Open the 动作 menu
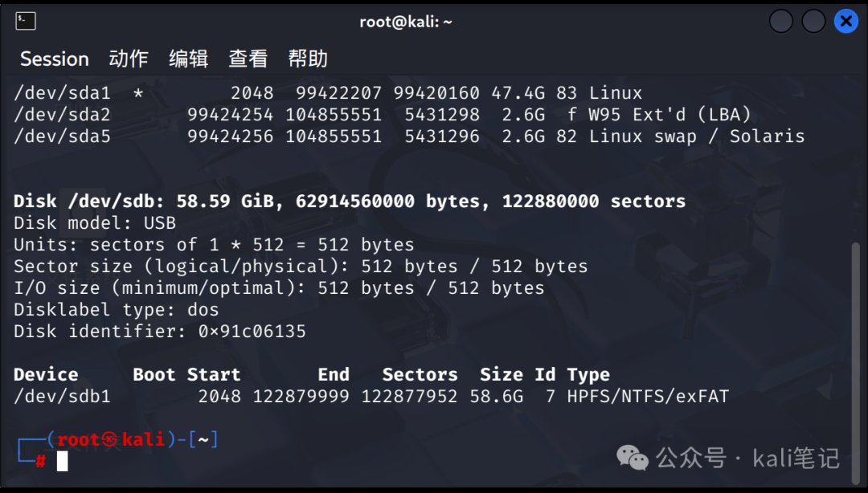 point(129,59)
